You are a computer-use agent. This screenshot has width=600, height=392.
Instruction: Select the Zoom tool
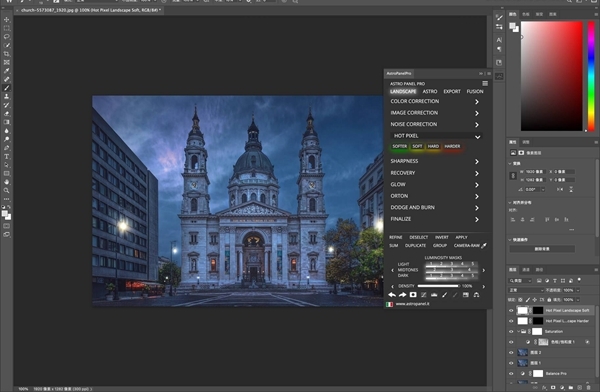(x=7, y=190)
